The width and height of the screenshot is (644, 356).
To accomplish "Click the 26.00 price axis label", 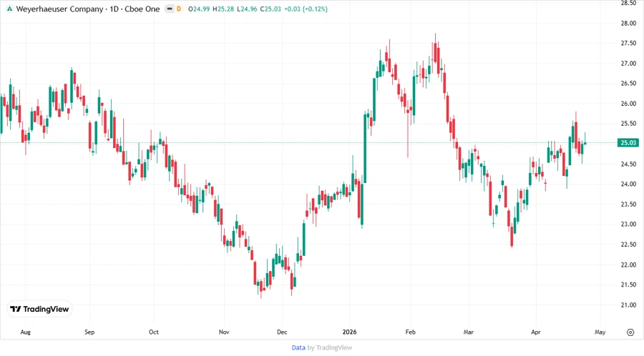I will [628, 104].
